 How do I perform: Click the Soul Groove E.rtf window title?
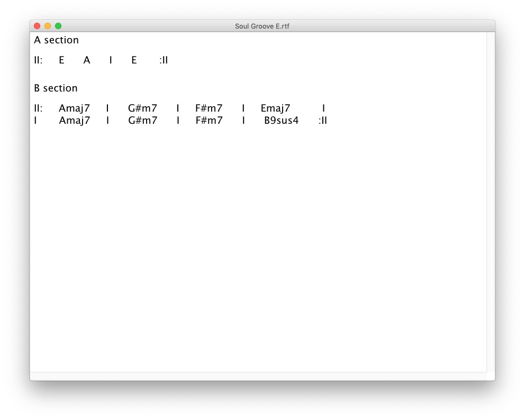pyautogui.click(x=262, y=26)
